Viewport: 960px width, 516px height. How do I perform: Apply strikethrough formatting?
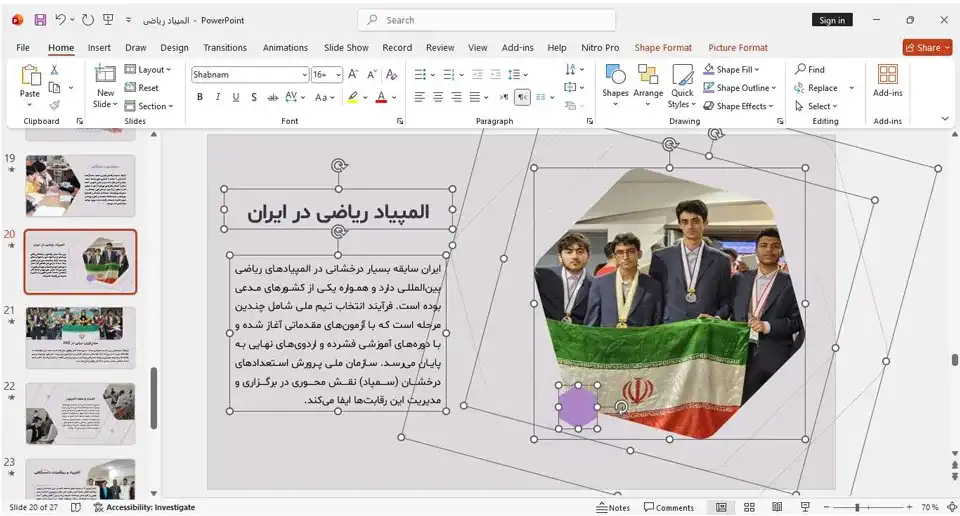coord(272,97)
